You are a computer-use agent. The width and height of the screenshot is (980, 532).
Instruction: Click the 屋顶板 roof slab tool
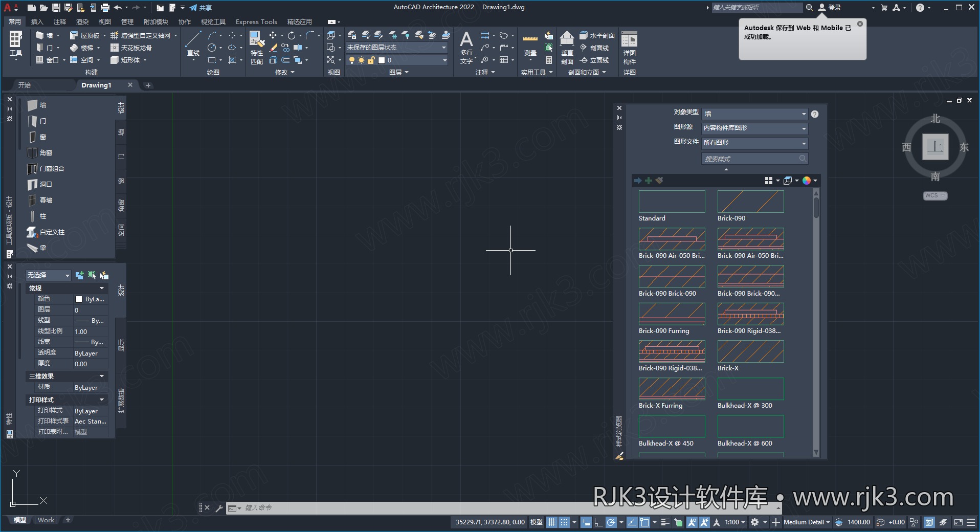click(x=85, y=35)
